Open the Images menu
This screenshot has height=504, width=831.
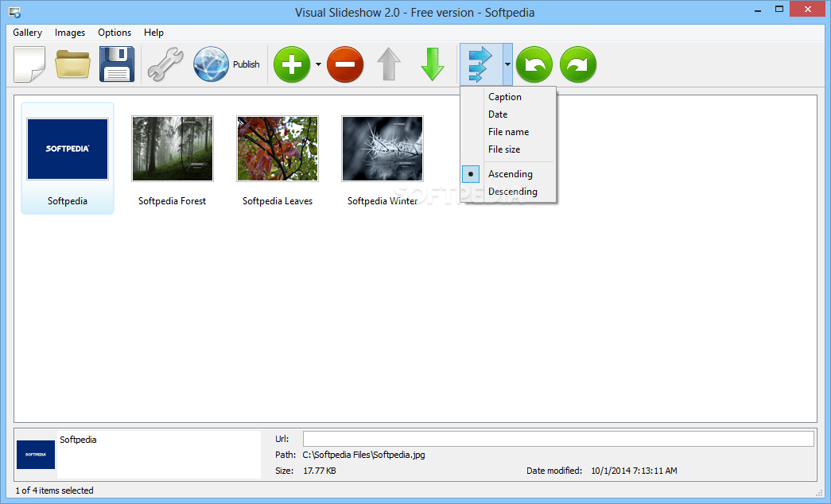point(70,33)
